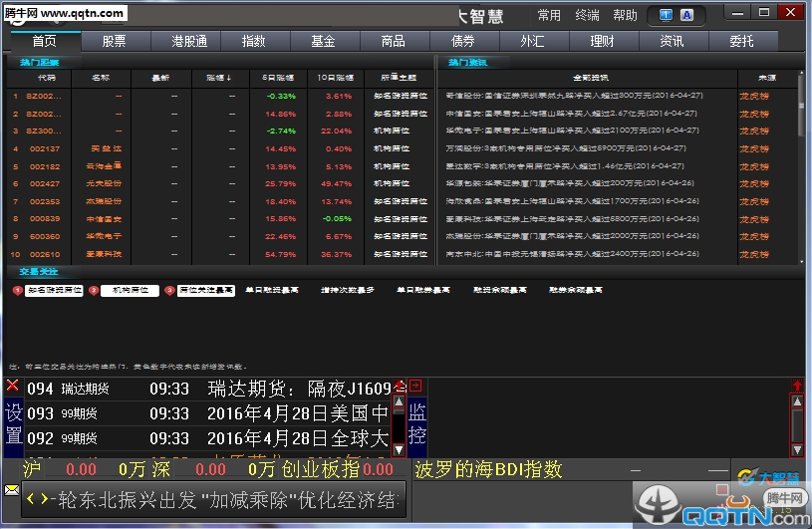Select stock row with code 600360
The height and width of the screenshot is (529, 812).
[x=220, y=236]
